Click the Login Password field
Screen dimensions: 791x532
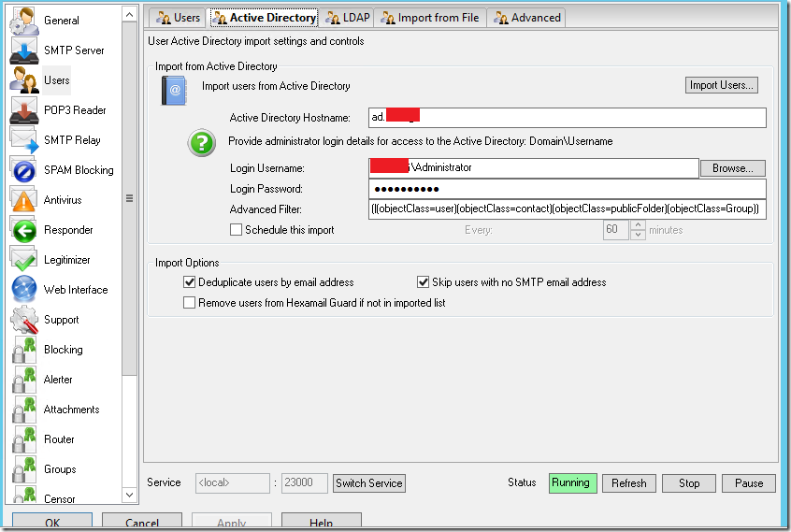click(568, 189)
